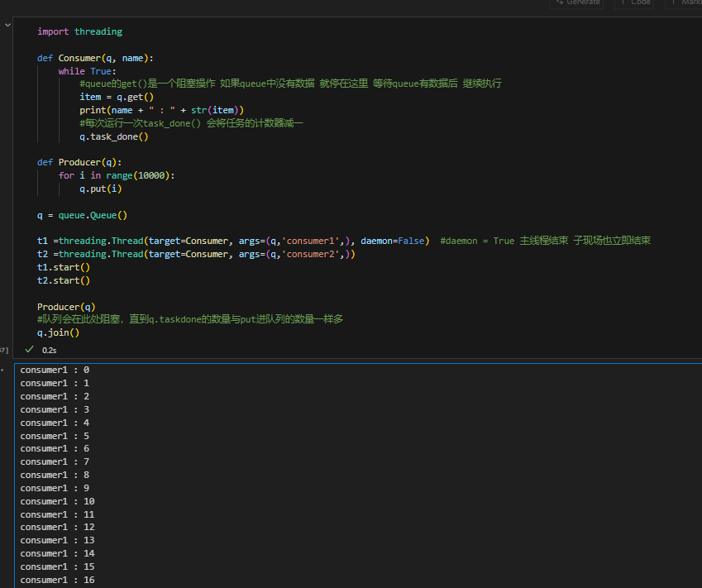This screenshot has width=702, height=588.
Task: Place cursor on t2.start() line
Action: [64, 280]
